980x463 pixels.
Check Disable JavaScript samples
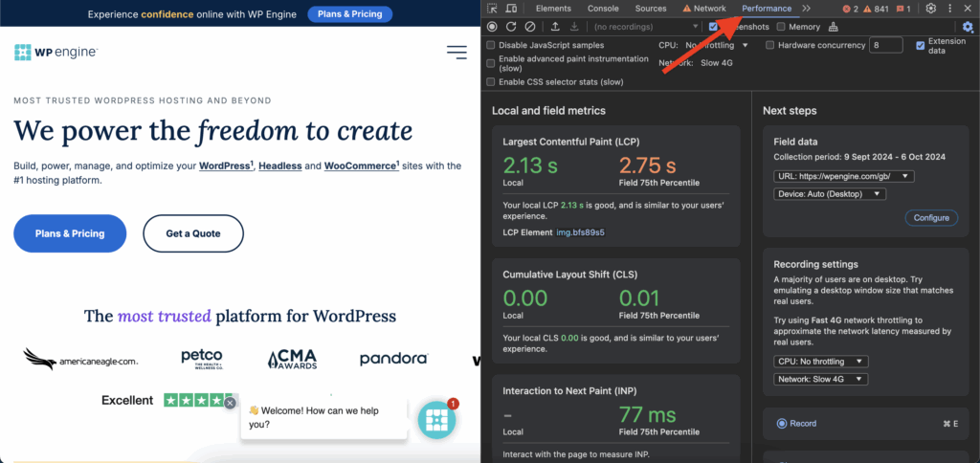(491, 45)
